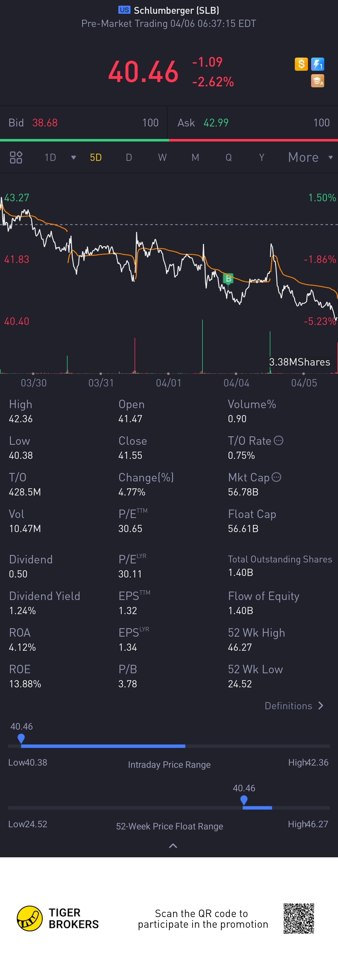Collapse details with the up chevron
This screenshot has height=980, width=338.
pyautogui.click(x=173, y=846)
